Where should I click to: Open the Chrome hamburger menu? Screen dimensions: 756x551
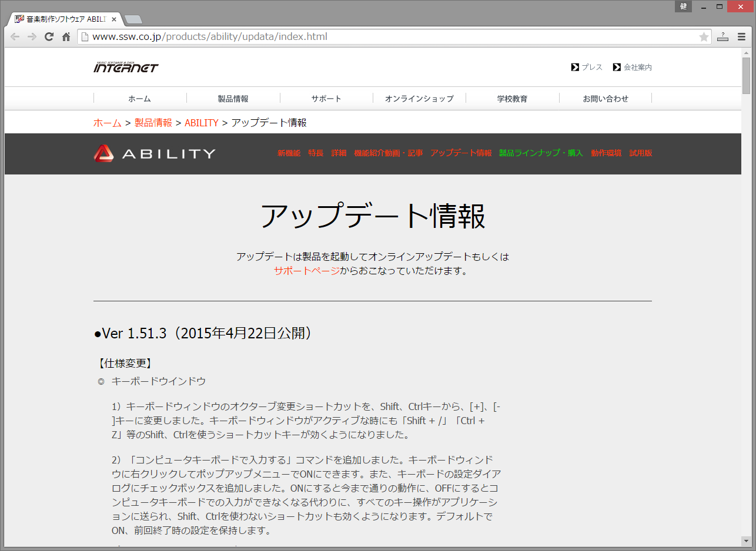[x=741, y=37]
